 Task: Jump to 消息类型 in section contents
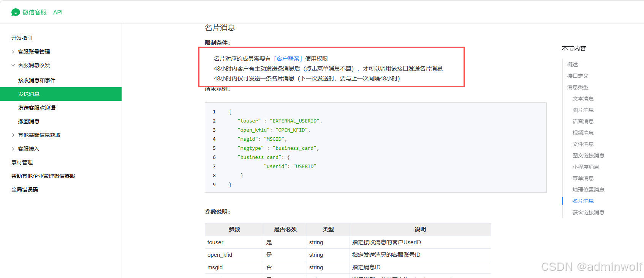(578, 87)
